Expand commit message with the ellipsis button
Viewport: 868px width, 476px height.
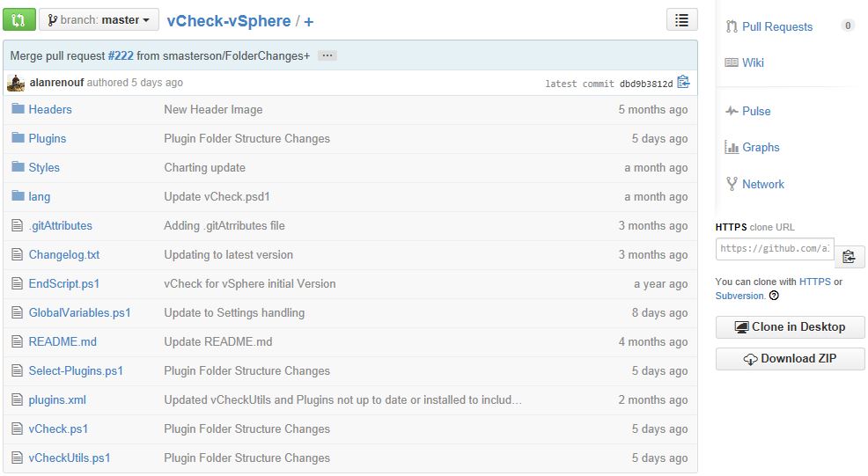(x=327, y=55)
